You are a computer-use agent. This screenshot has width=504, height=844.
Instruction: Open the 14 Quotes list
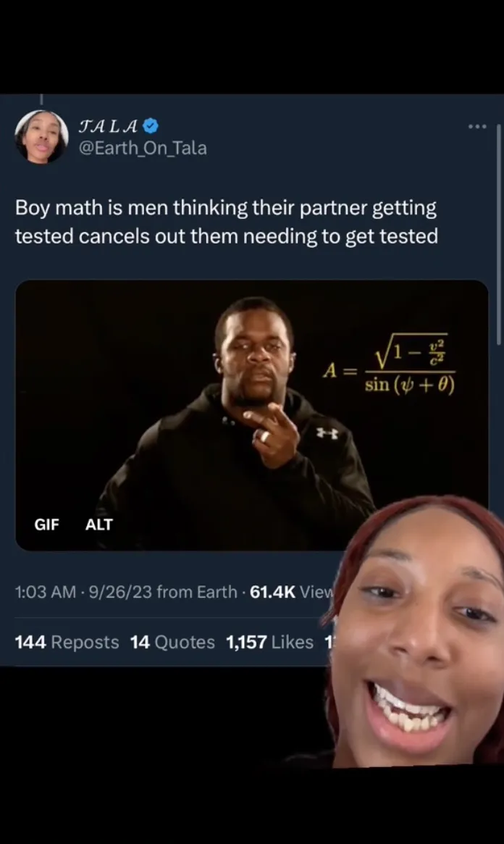(x=172, y=642)
